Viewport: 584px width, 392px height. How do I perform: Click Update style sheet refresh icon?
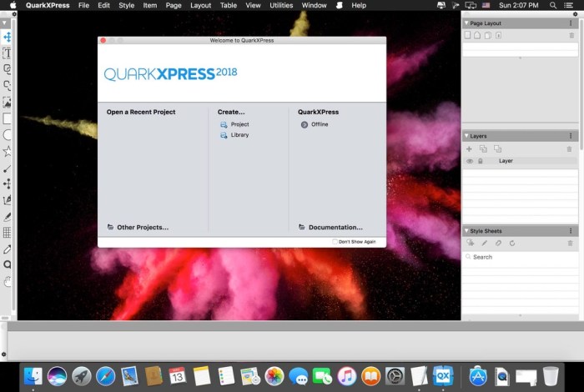(x=512, y=243)
